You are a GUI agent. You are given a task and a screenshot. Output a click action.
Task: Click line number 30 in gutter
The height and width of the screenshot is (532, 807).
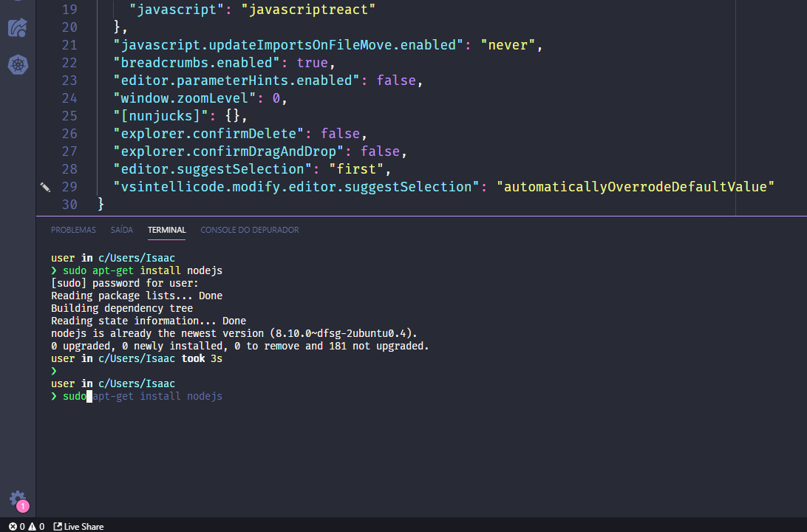point(69,205)
